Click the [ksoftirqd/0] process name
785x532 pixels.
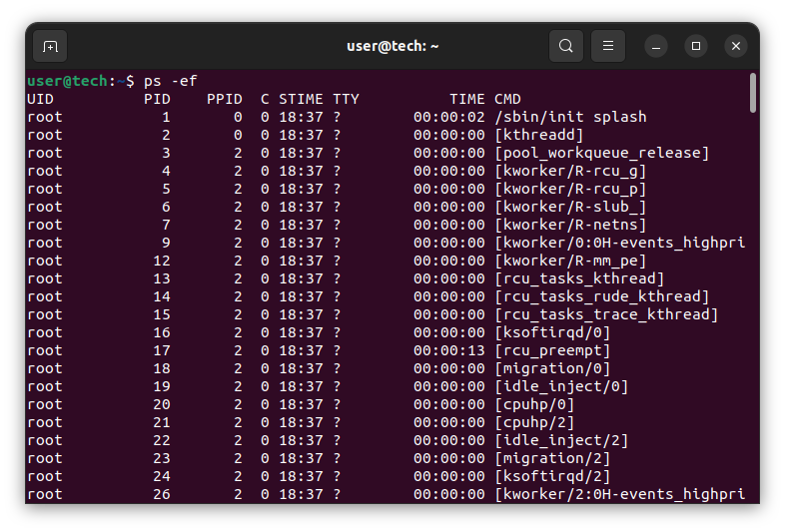[552, 332]
